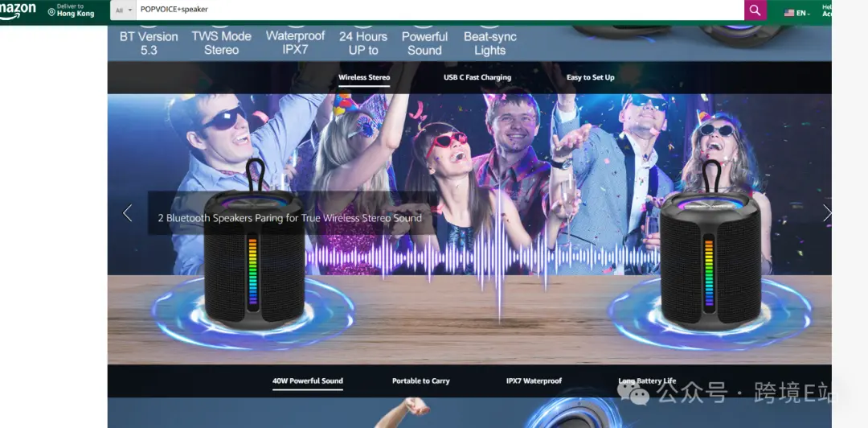Image resolution: width=868 pixels, height=428 pixels.
Task: Advance carousel with the right arrow
Action: click(x=826, y=213)
